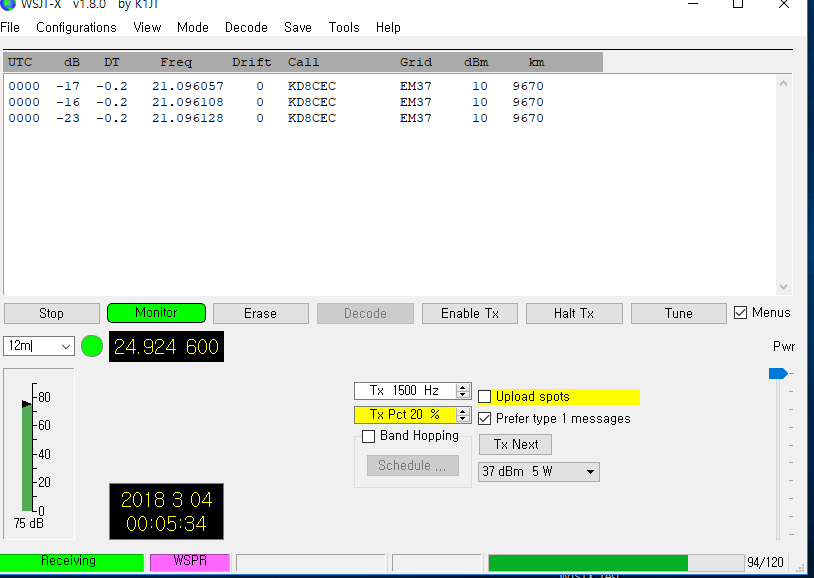Open the Configurations menu
The image size is (814, 578).
click(x=76, y=27)
